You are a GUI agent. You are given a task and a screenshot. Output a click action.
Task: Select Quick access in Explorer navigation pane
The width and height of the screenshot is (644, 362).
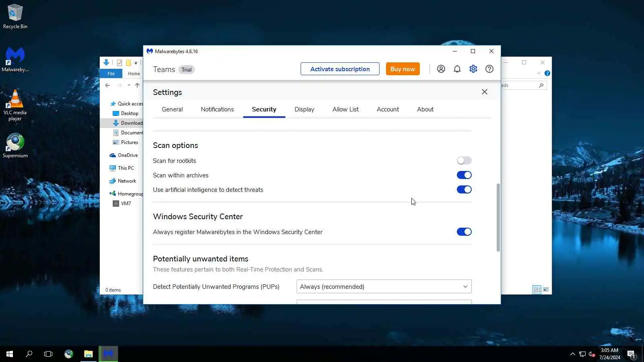pos(127,104)
